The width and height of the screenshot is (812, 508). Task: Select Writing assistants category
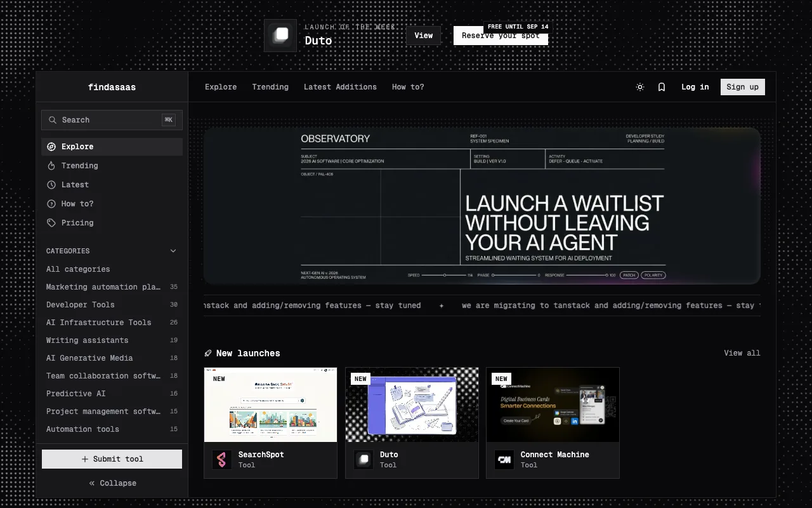point(112,340)
